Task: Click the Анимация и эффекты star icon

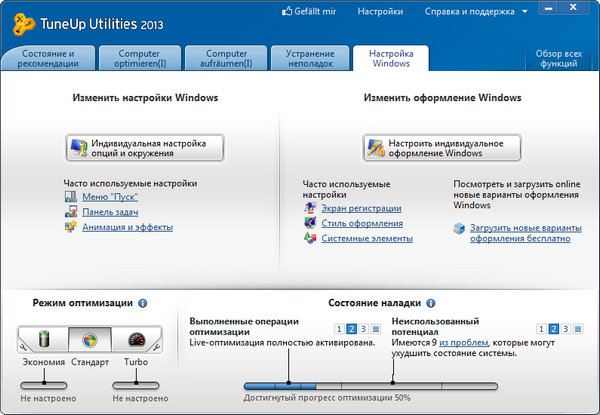Action: [x=71, y=226]
